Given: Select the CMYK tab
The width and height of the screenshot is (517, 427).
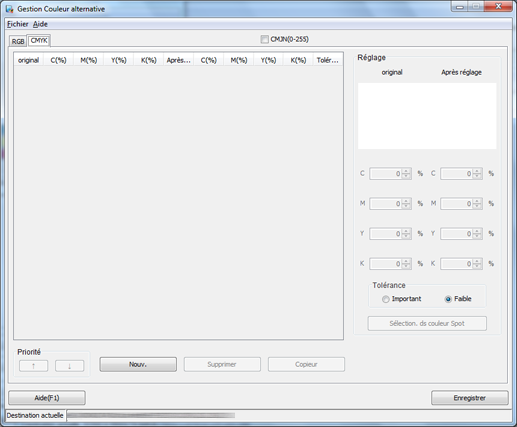Looking at the screenshot, I should tap(39, 40).
